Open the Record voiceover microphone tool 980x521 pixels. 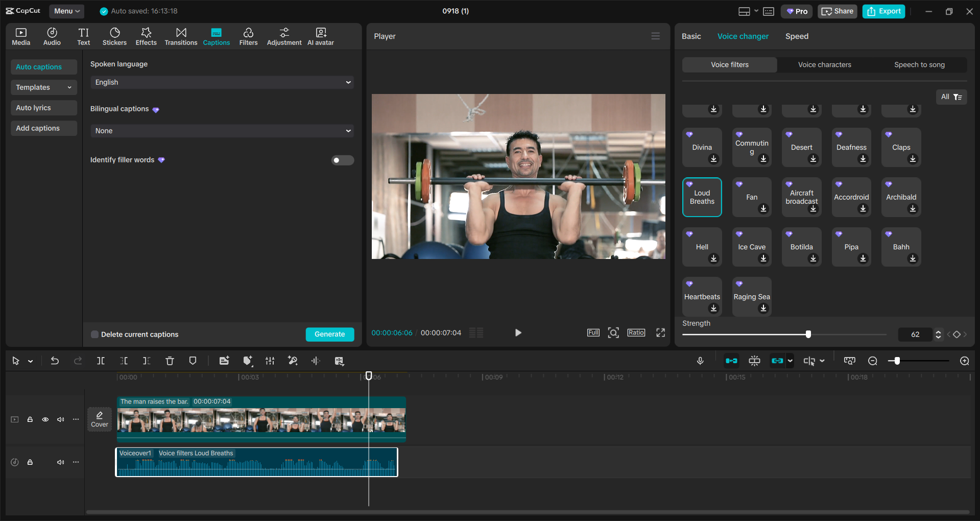tap(700, 361)
